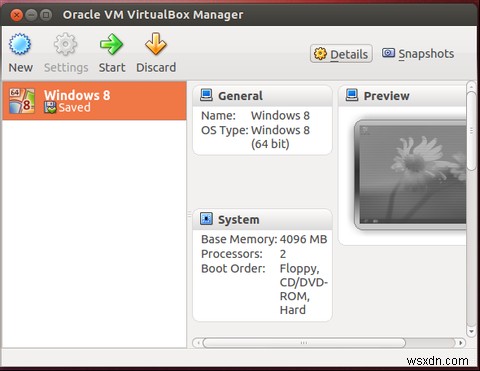The width and height of the screenshot is (480, 371).
Task: Click the Saved state floppy icon
Action: (50, 108)
